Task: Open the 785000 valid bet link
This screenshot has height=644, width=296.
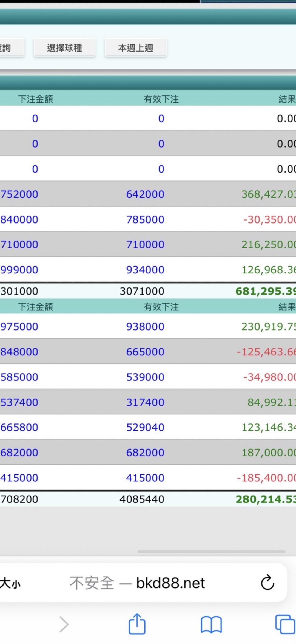Action: [145, 219]
